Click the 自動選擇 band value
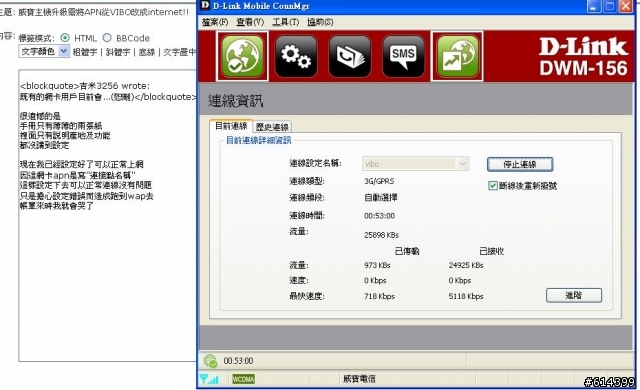The image size is (640, 390). tap(380, 198)
